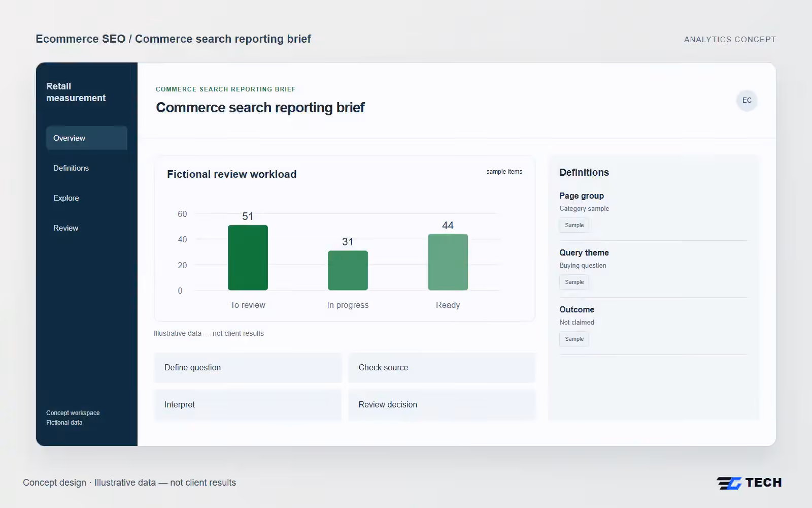Screen dimensions: 812x508
Task: Click the Sample tag under Outcome
Action: (574, 339)
